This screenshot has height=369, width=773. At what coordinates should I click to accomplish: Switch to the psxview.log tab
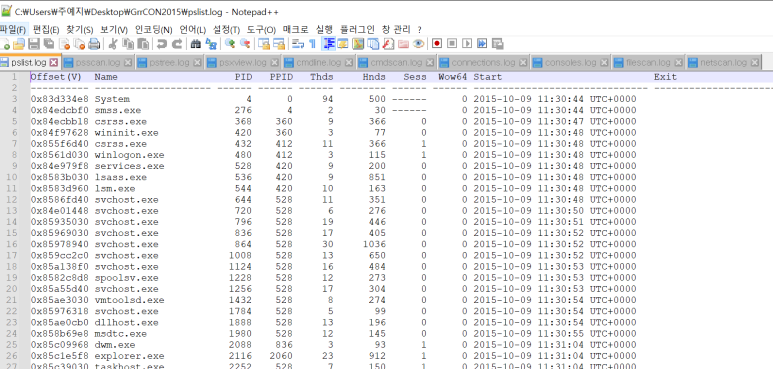(242, 63)
